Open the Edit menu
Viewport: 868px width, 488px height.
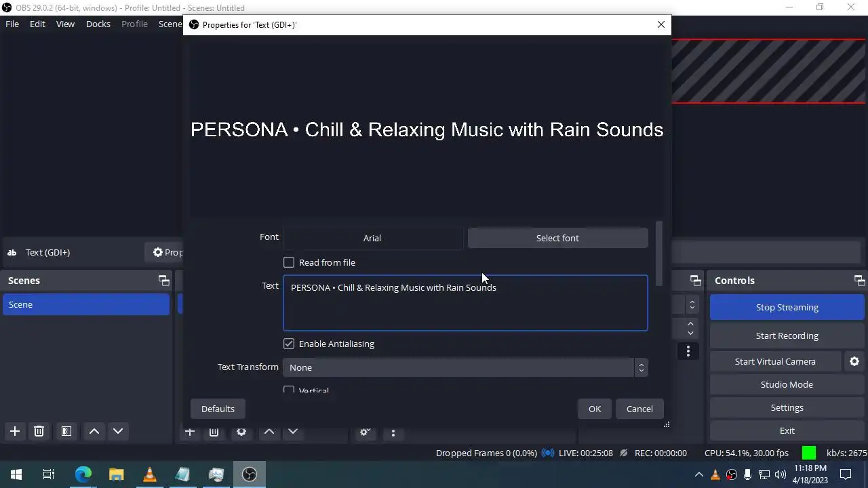tap(37, 24)
